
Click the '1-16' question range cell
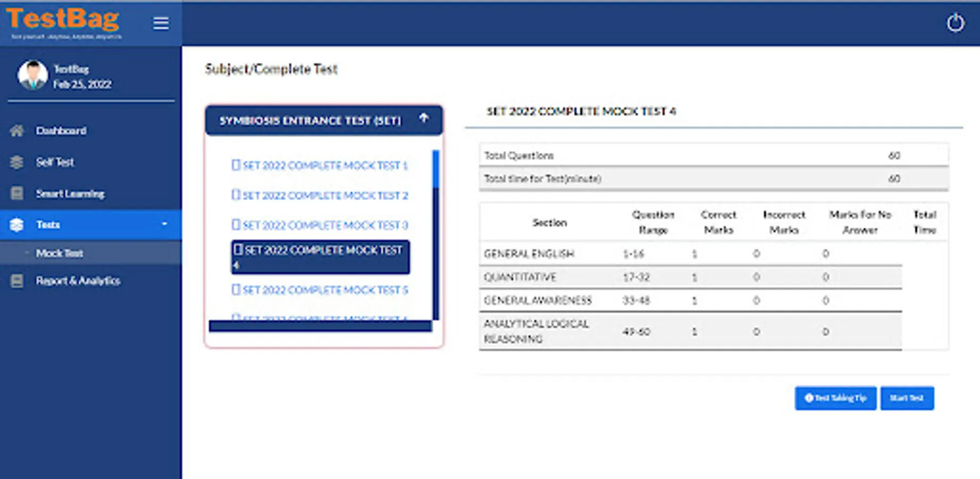click(x=633, y=254)
